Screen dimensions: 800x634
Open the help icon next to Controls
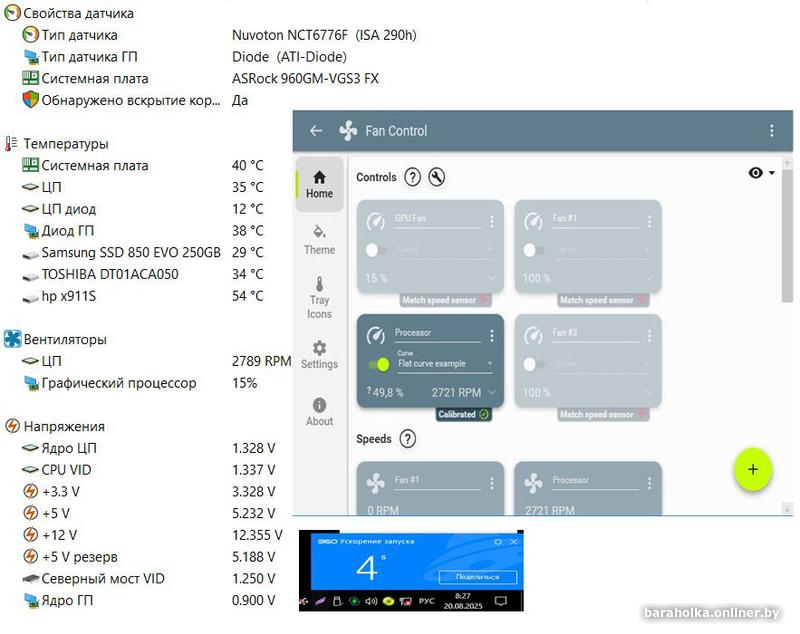[x=412, y=177]
